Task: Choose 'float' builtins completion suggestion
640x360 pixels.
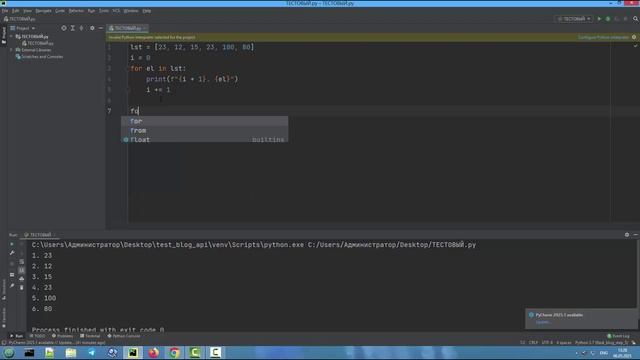Action: (204, 140)
